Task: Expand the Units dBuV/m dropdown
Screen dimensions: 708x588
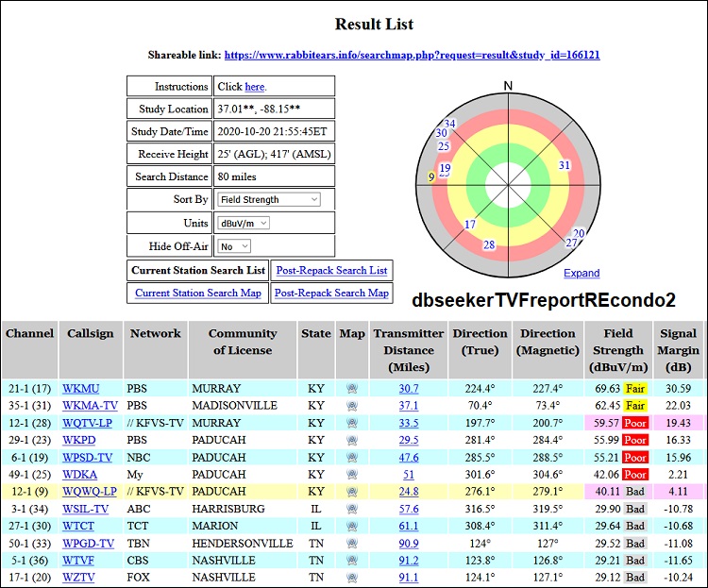Action: (x=244, y=223)
